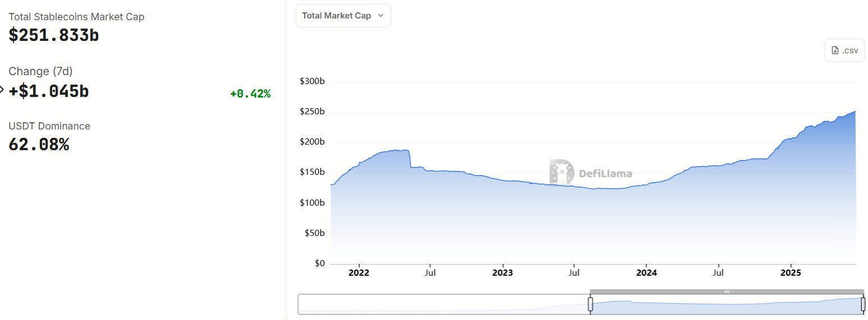Expand the Change (7d) row chevron
The width and height of the screenshot is (868, 320).
click(2, 89)
